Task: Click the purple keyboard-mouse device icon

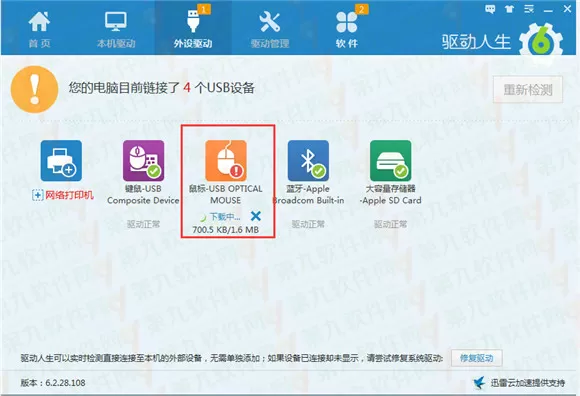Action: (x=144, y=161)
